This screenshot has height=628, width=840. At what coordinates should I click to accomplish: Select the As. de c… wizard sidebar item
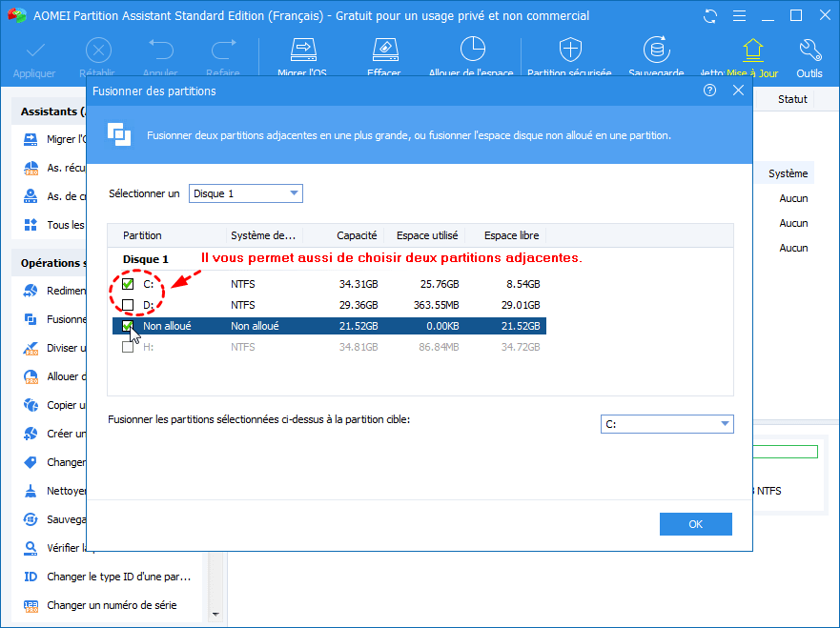click(x=54, y=196)
